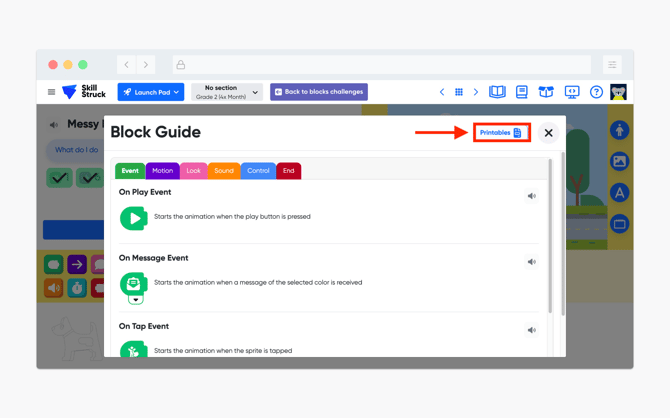
Task: Expand color dropdown under On Message block
Action: [136, 300]
